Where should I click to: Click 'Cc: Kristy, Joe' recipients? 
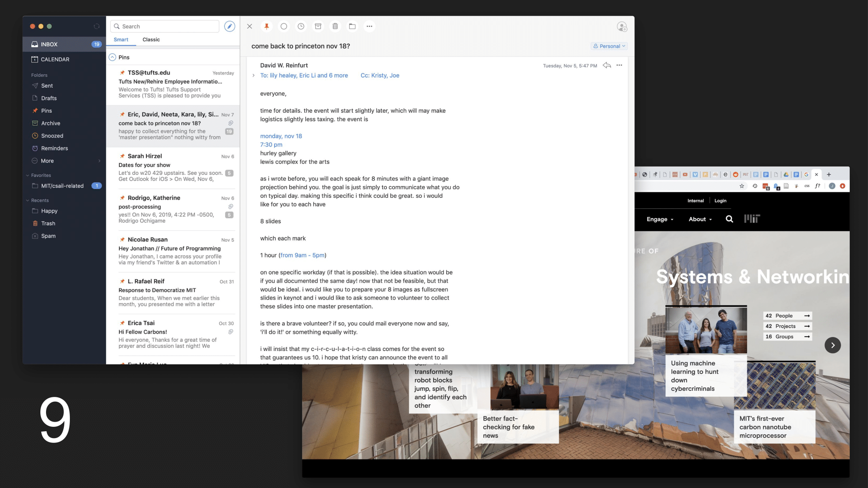[380, 75]
